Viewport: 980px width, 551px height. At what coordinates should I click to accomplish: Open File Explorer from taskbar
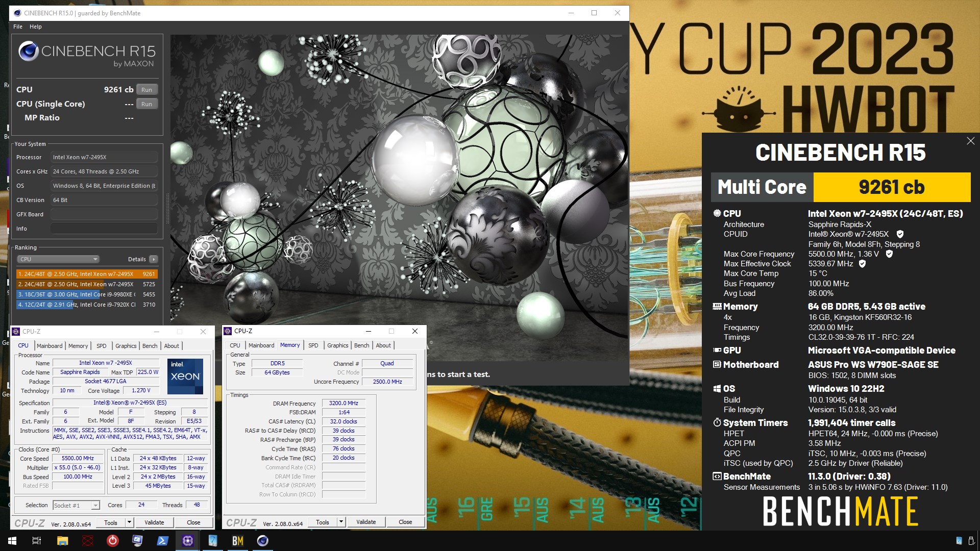tap(62, 541)
